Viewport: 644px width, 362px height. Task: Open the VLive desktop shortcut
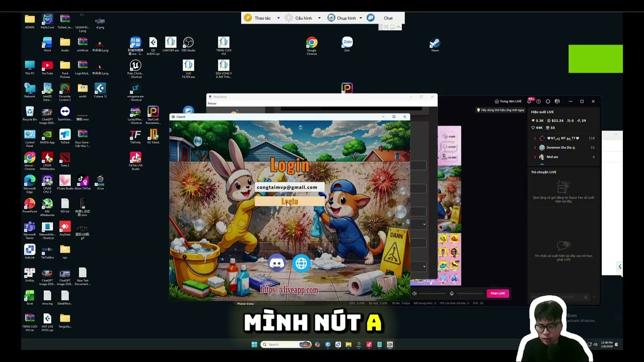(100, 183)
